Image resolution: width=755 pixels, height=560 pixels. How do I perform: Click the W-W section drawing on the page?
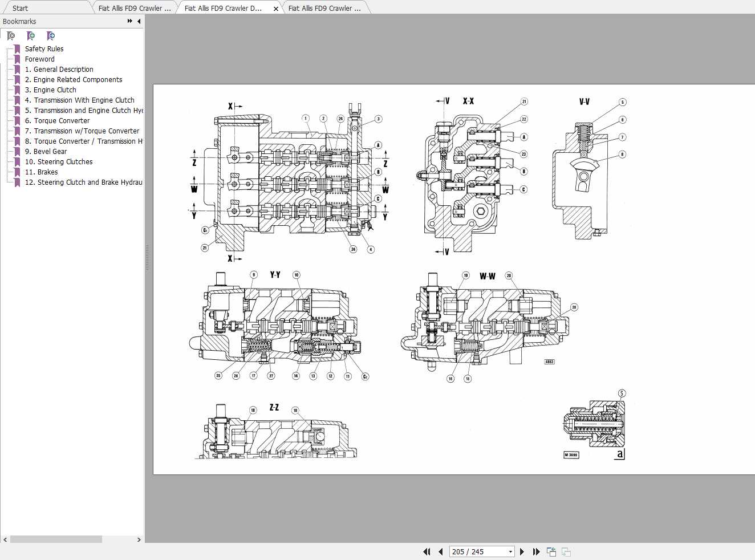click(x=489, y=326)
